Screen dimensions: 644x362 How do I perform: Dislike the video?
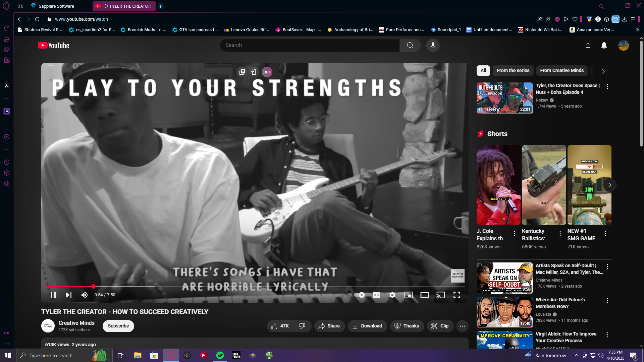[302, 326]
